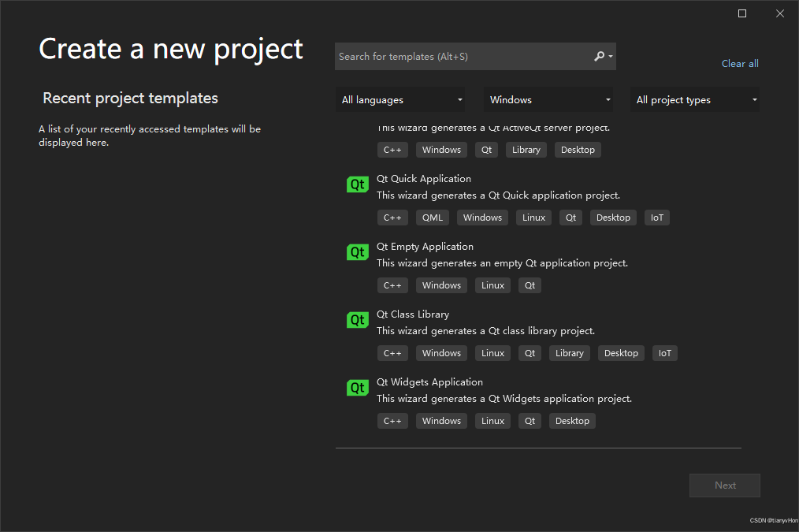Click the Qt Widgets Application icon
This screenshot has width=799, height=532.
tap(358, 388)
